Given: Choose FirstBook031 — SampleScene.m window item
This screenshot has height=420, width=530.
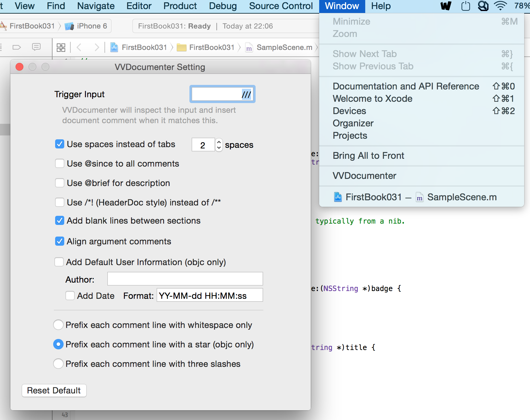Looking at the screenshot, I should point(422,197).
